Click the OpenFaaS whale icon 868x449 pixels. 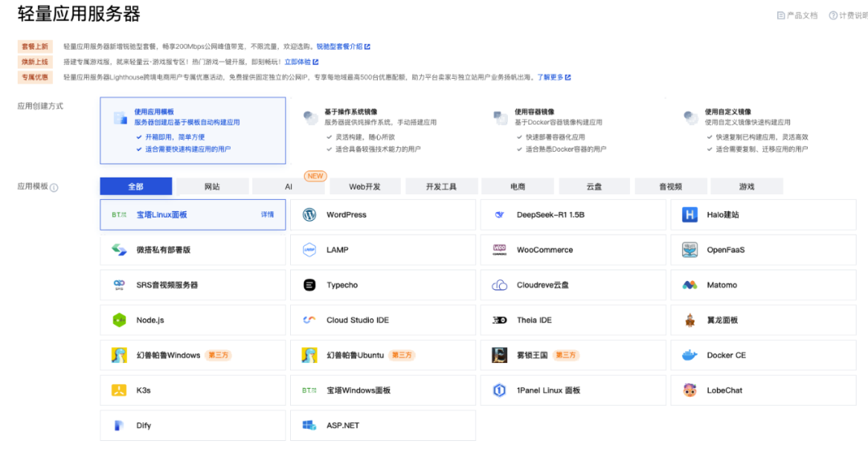(x=690, y=250)
